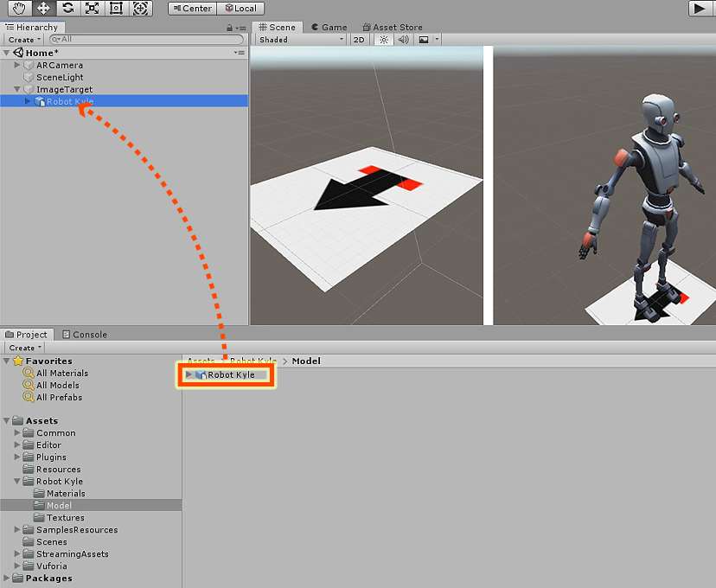This screenshot has height=588, width=716.
Task: Select the Rotate tool
Action: [x=68, y=9]
